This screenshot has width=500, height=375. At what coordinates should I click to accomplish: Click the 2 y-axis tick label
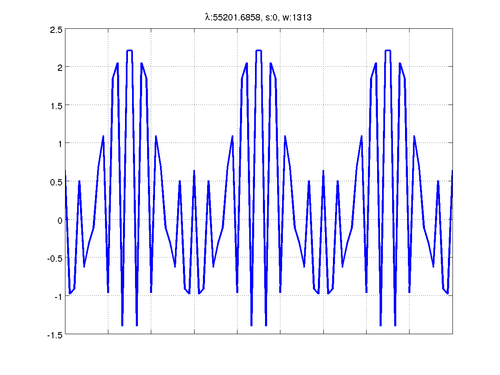click(60, 68)
